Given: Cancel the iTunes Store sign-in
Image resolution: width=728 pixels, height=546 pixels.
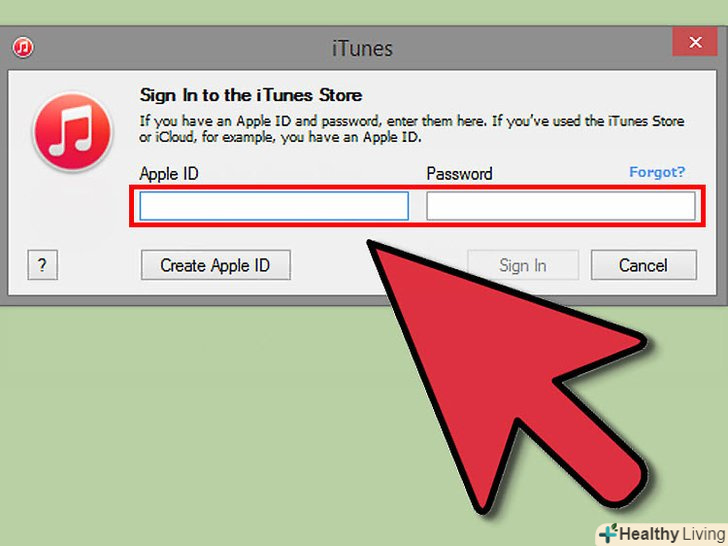Looking at the screenshot, I should (x=644, y=265).
